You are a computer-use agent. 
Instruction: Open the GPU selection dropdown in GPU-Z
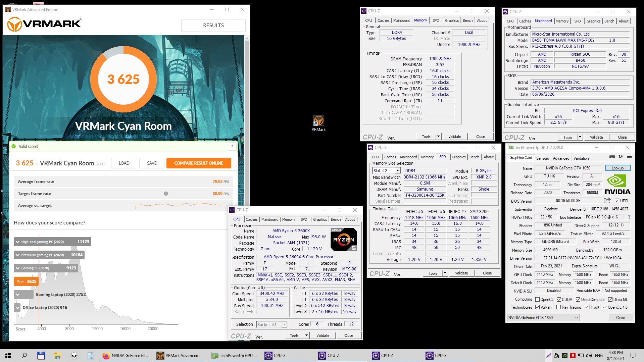pyautogui.click(x=543, y=318)
